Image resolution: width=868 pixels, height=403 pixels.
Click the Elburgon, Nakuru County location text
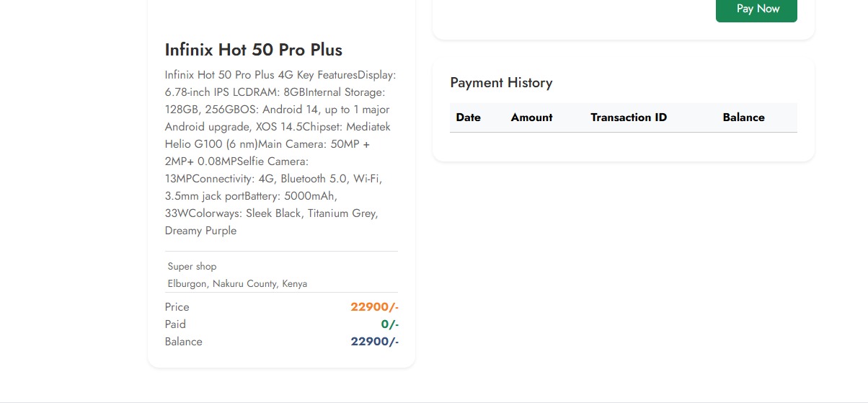click(x=237, y=284)
